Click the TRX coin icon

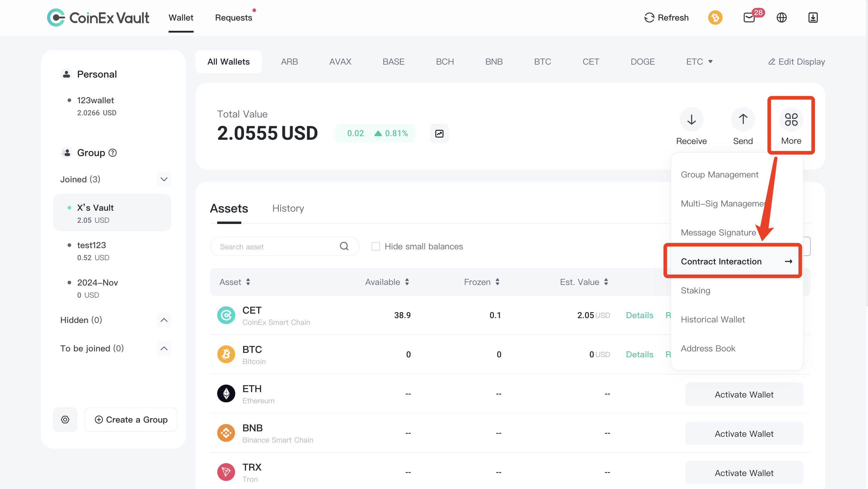click(226, 472)
